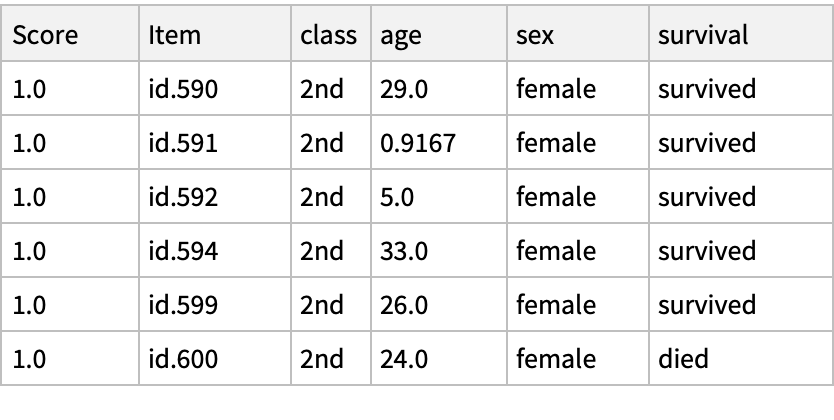
Task: Click the id.591 item cell
Action: (183, 143)
